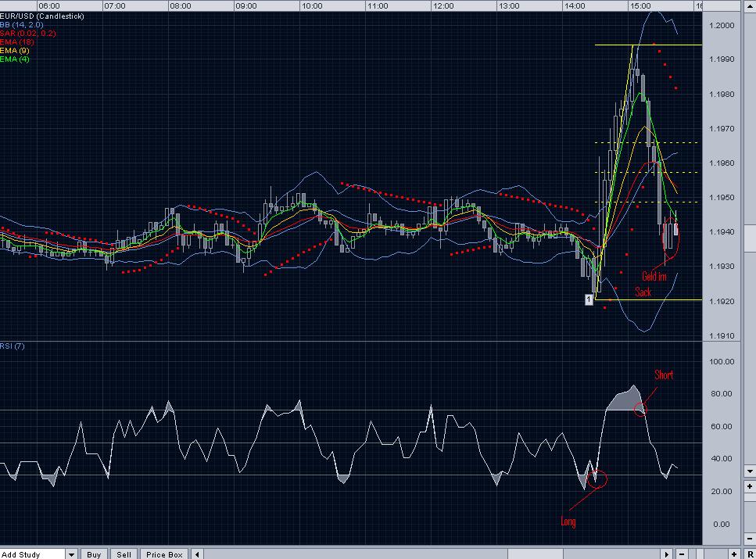The height and width of the screenshot is (559, 756).
Task: Select the yellow EMA (9) study label
Action: point(14,51)
